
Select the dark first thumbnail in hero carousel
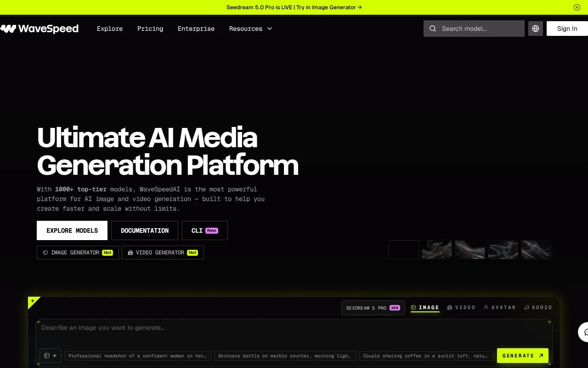coord(404,250)
